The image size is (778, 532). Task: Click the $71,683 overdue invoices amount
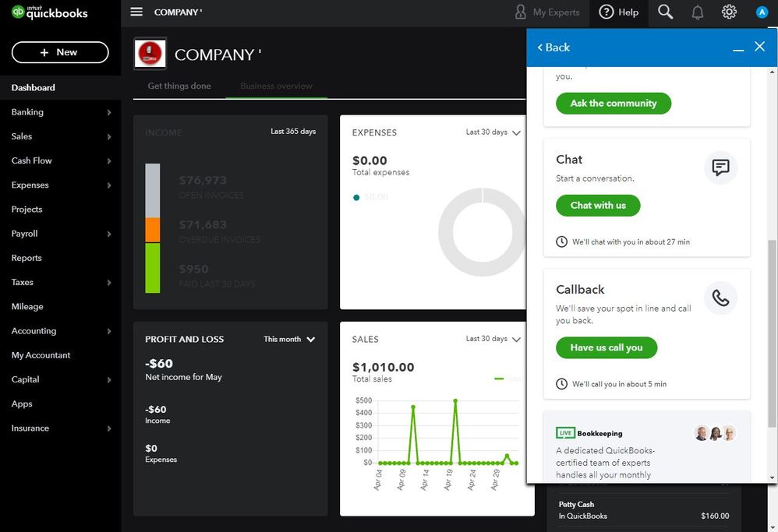pos(203,225)
